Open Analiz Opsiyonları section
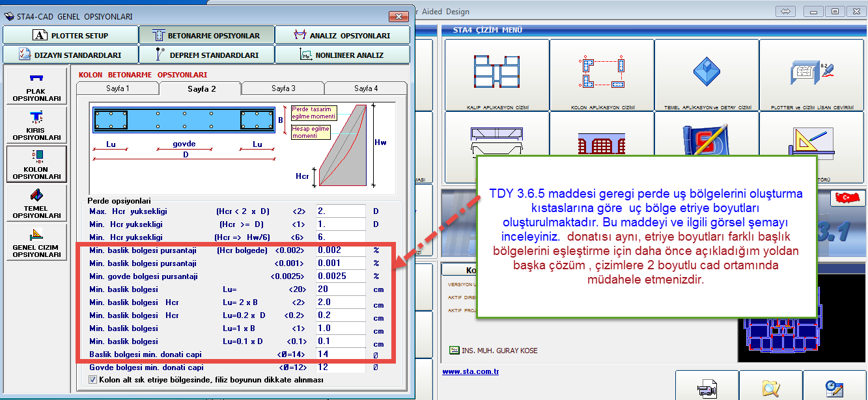 [x=342, y=35]
